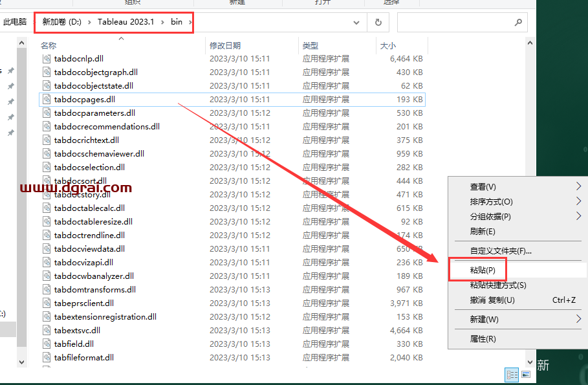Click the tabdoctrendline.dll file icon
The image size is (588, 385).
(x=47, y=236)
